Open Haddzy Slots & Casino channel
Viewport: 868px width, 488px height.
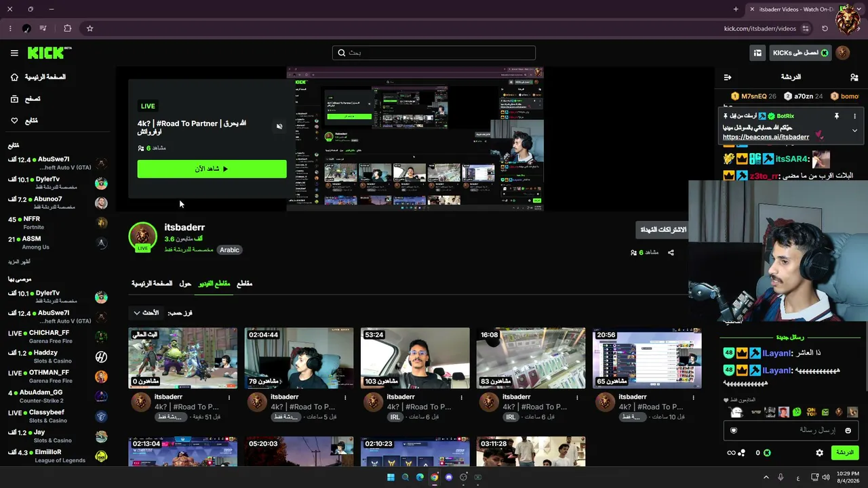point(58,357)
